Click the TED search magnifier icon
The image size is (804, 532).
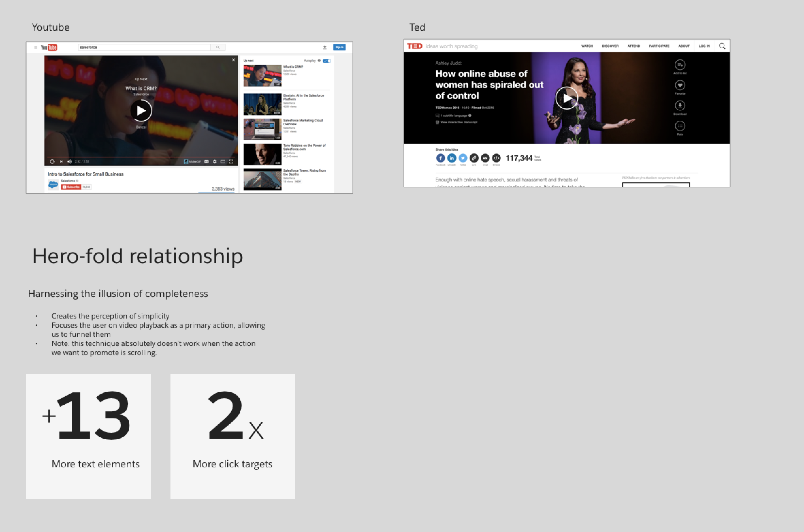click(x=722, y=46)
